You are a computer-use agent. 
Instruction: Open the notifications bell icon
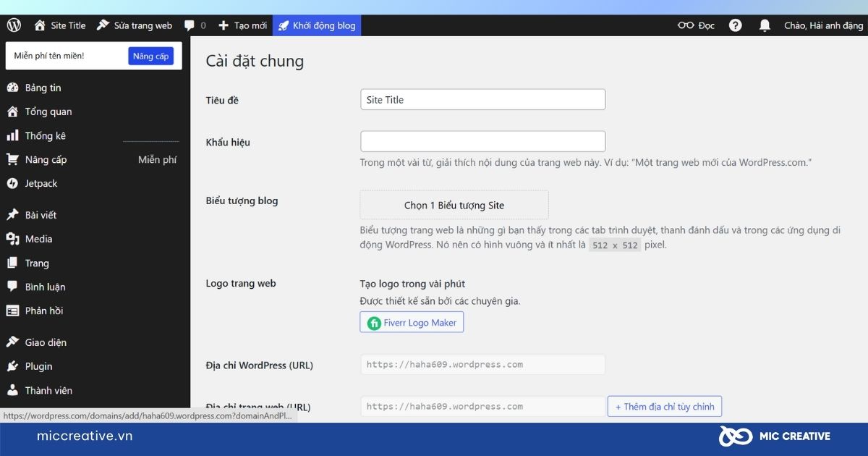tap(765, 25)
